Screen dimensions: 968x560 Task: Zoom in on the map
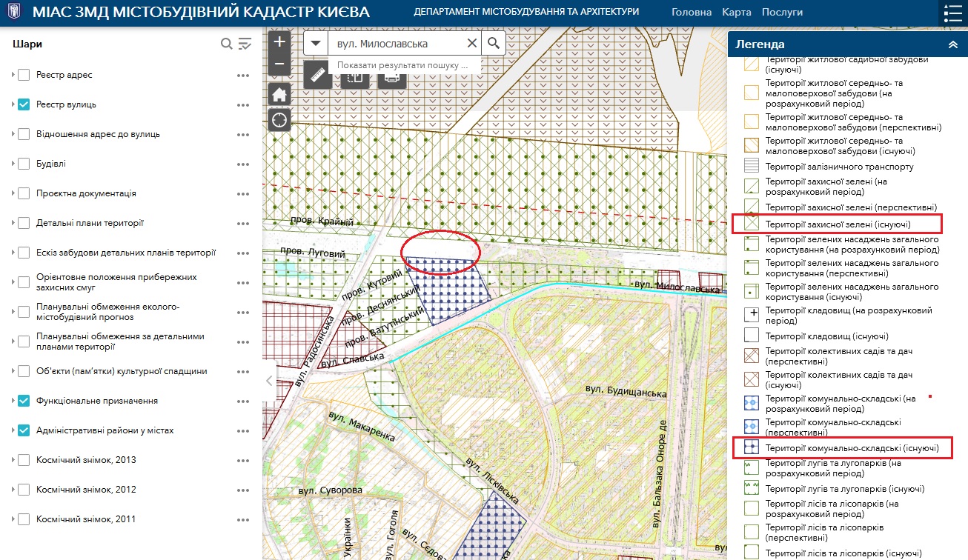(x=279, y=42)
